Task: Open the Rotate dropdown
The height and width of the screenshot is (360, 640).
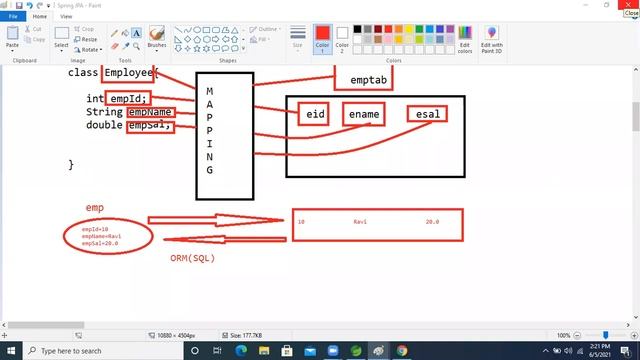Action: (88, 50)
